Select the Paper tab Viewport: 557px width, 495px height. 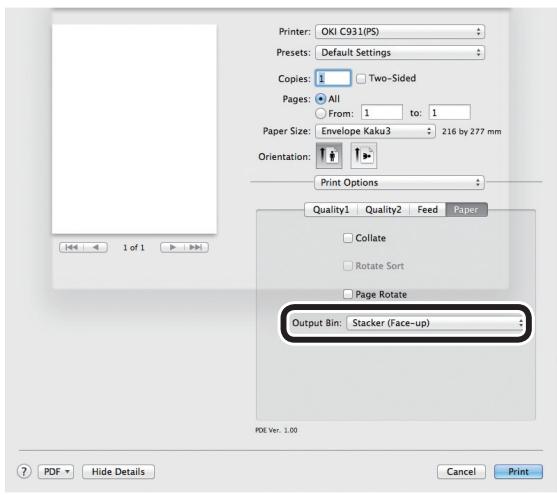(466, 210)
